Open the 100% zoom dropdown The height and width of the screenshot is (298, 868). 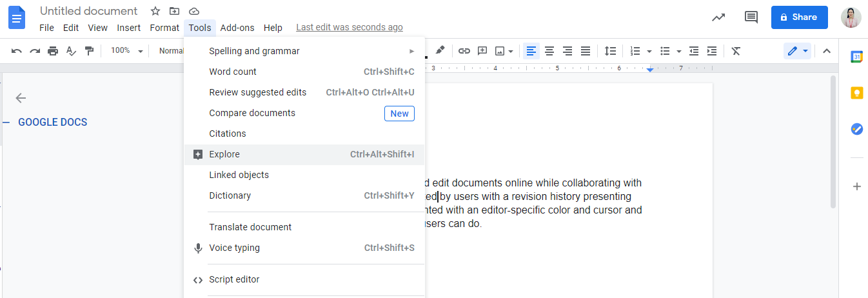point(126,51)
